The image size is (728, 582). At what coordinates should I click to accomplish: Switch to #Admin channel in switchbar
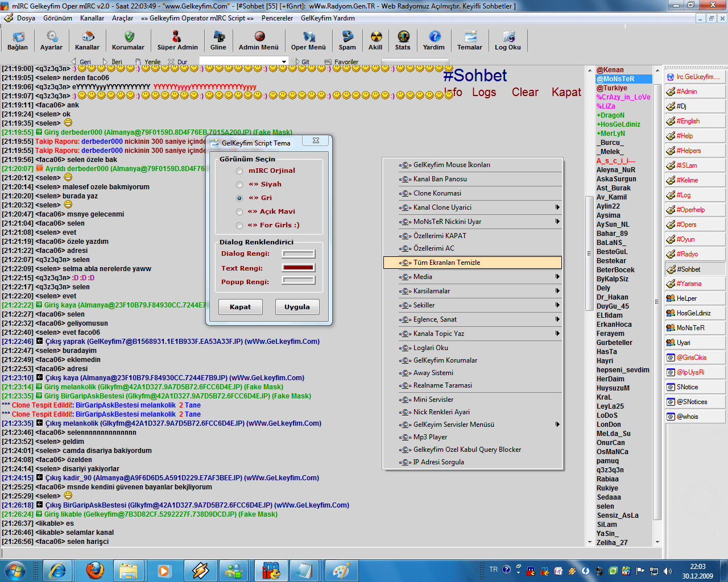tap(695, 92)
